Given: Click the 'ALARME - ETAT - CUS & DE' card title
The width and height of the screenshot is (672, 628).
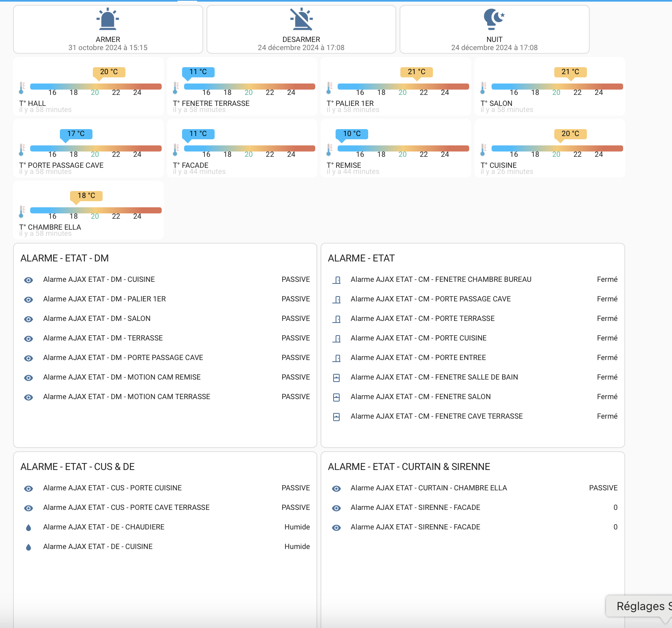Looking at the screenshot, I should pos(77,467).
